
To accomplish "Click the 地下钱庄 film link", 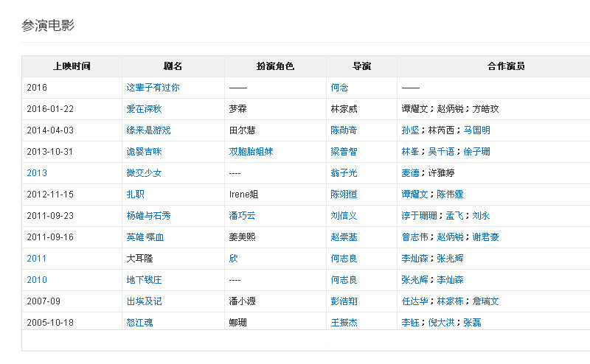I will pos(144,280).
